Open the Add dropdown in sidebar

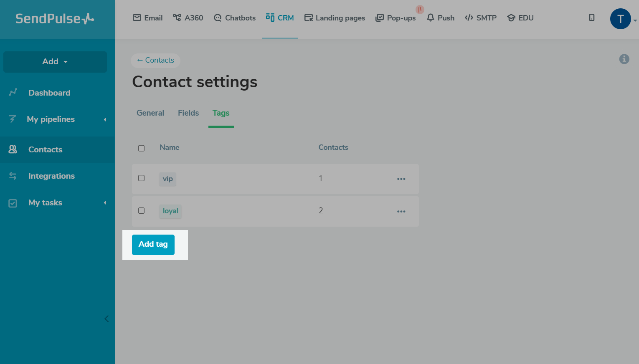[55, 62]
